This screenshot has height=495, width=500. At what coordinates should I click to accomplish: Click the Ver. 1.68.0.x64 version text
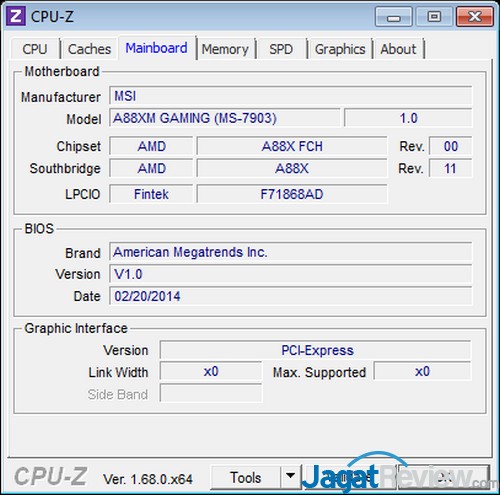pos(148,479)
